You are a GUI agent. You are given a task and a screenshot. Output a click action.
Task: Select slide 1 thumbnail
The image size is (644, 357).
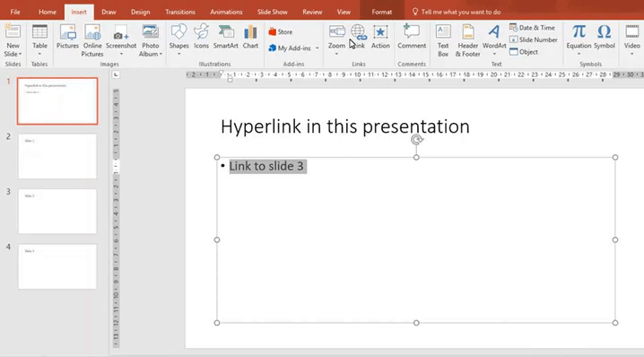[x=57, y=101]
